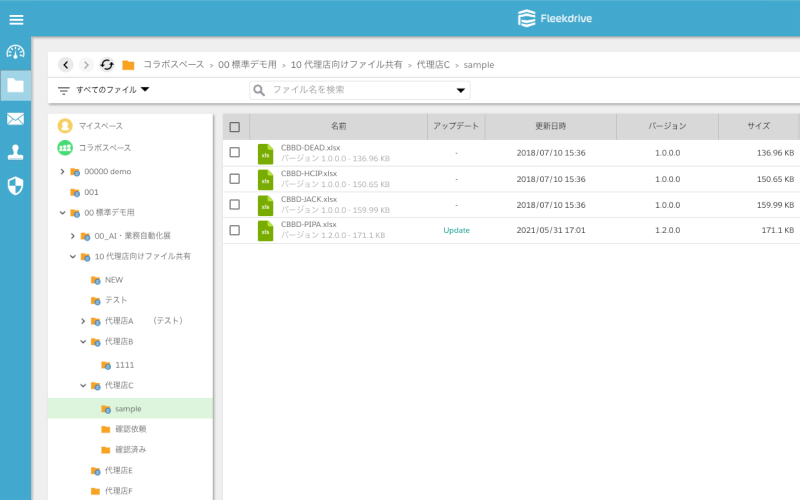Screen dimensions: 800x500
Task: Click sample in the breadcrumb
Action: pyautogui.click(x=479, y=65)
